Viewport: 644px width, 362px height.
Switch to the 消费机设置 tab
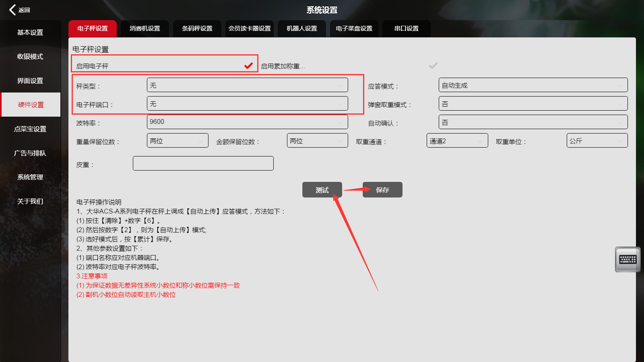tap(145, 29)
